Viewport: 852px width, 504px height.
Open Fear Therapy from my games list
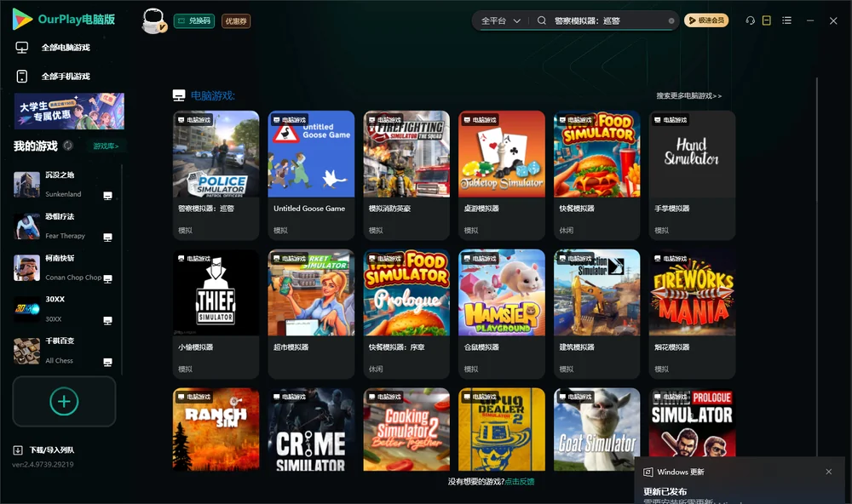pyautogui.click(x=63, y=226)
